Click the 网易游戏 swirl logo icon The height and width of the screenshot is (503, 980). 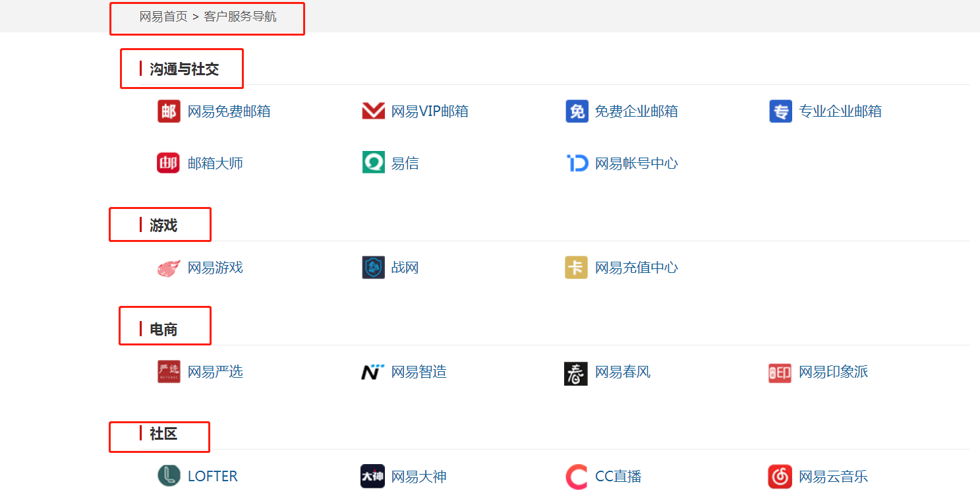pyautogui.click(x=169, y=268)
